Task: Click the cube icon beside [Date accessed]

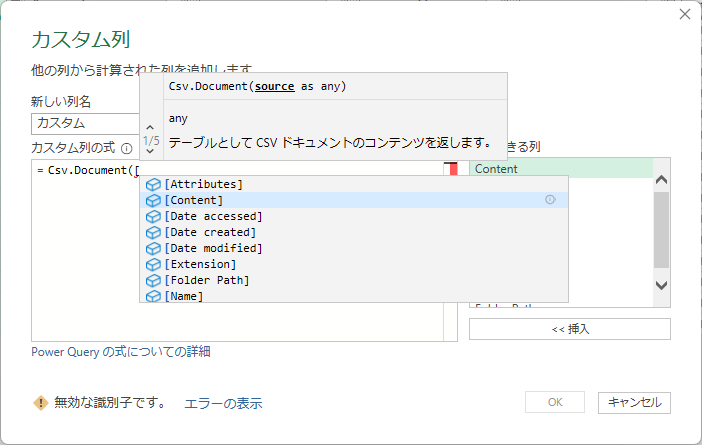Action: click(153, 216)
